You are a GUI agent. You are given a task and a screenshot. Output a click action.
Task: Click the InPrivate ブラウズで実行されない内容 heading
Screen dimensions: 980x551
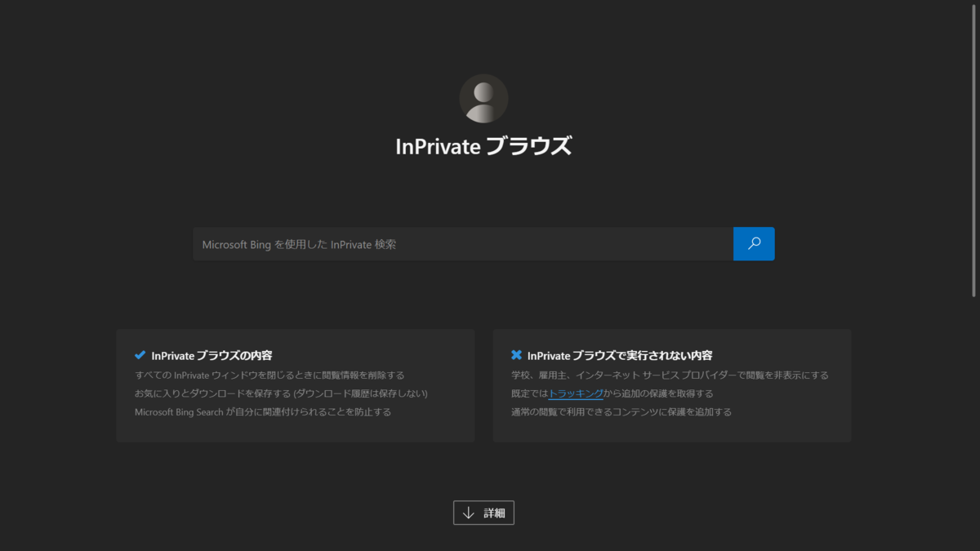pos(619,355)
